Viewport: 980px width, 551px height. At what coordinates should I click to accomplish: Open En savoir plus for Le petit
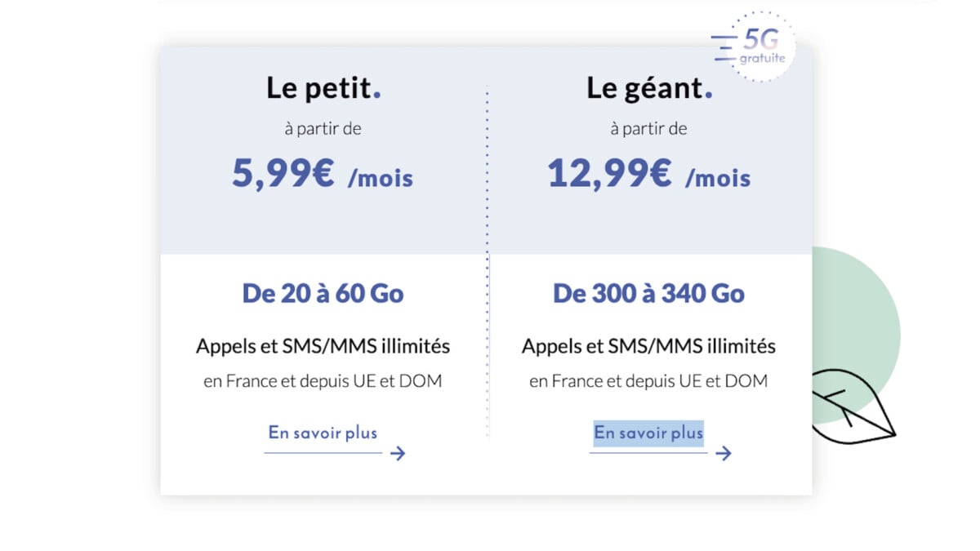(x=323, y=433)
